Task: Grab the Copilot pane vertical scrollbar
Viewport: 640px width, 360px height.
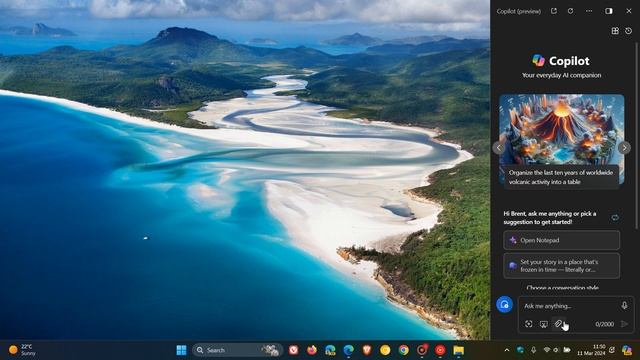Action: pyautogui.click(x=636, y=135)
